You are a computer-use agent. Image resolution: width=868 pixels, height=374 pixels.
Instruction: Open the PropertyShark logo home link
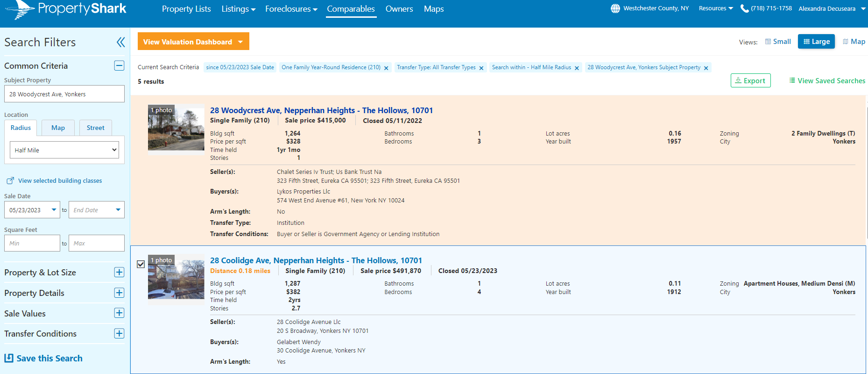[65, 9]
